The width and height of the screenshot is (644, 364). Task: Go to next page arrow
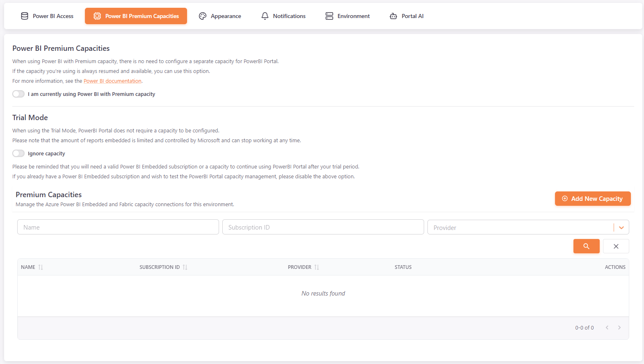[x=619, y=328]
